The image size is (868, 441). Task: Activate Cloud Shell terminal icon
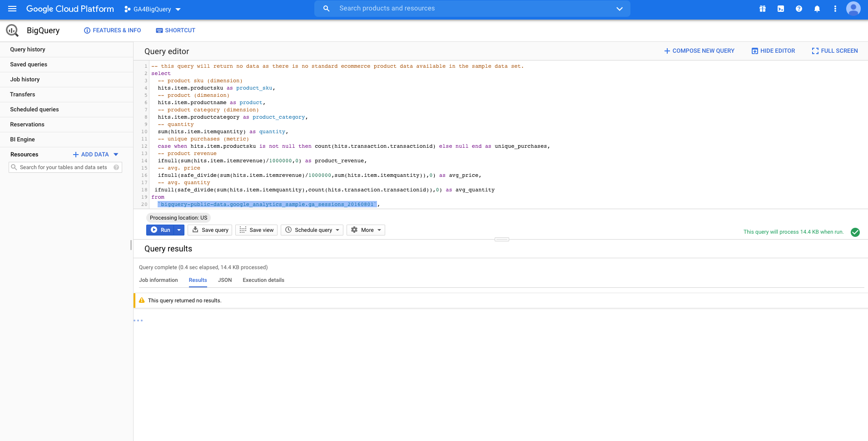coord(781,9)
